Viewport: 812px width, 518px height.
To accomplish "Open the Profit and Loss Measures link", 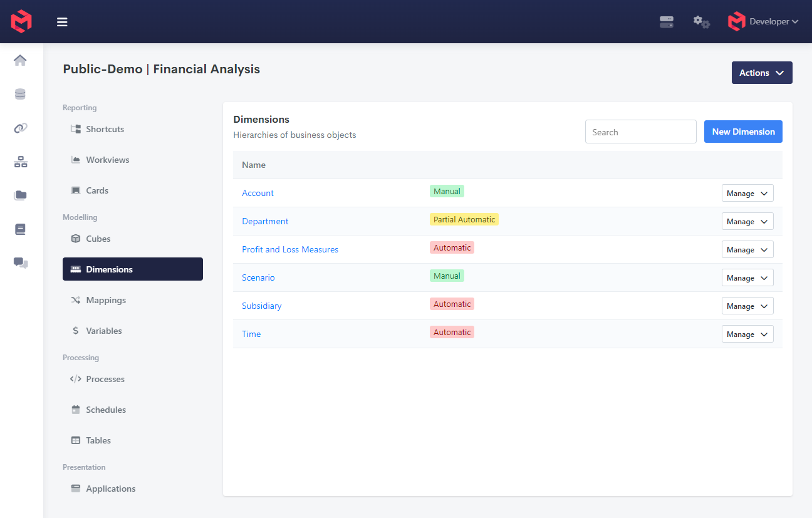I will [290, 249].
